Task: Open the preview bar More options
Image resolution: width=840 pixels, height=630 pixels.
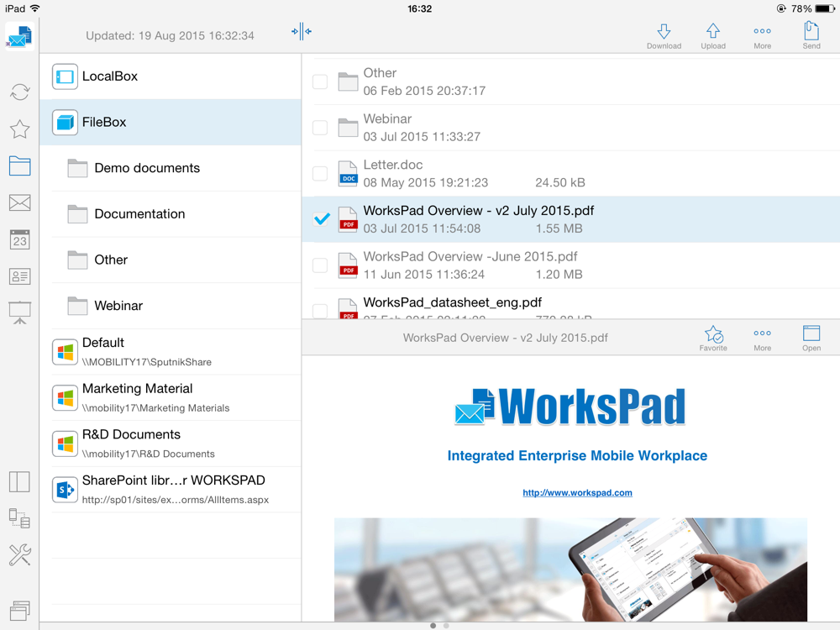Action: tap(763, 338)
